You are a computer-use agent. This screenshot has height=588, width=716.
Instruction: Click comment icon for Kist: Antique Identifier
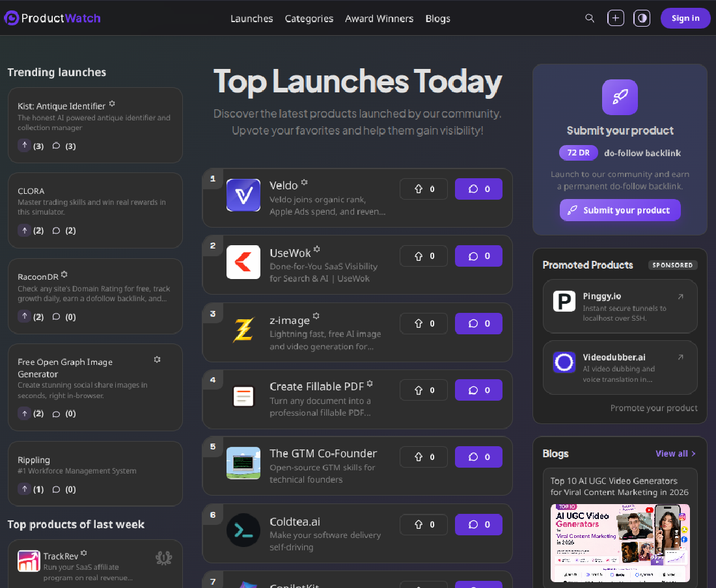point(56,146)
